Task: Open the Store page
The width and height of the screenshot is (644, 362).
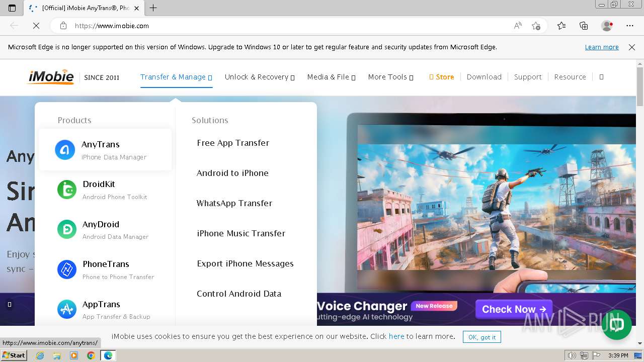Action: click(x=441, y=77)
